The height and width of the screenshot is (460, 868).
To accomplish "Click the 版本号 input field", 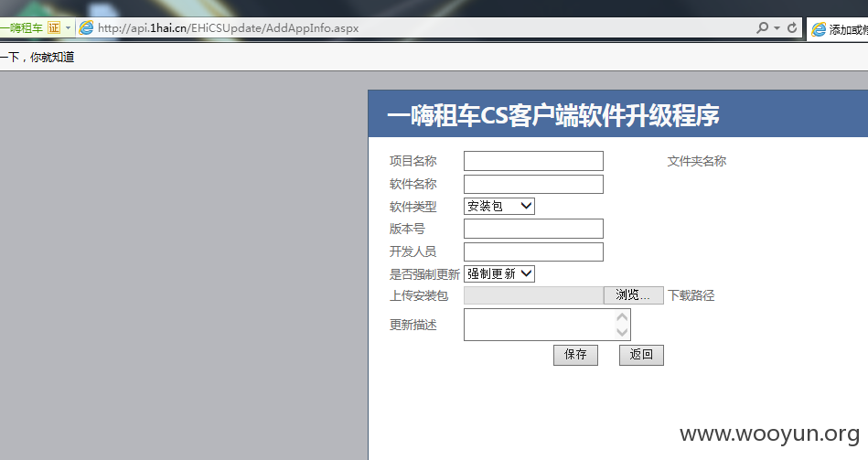I will [533, 229].
